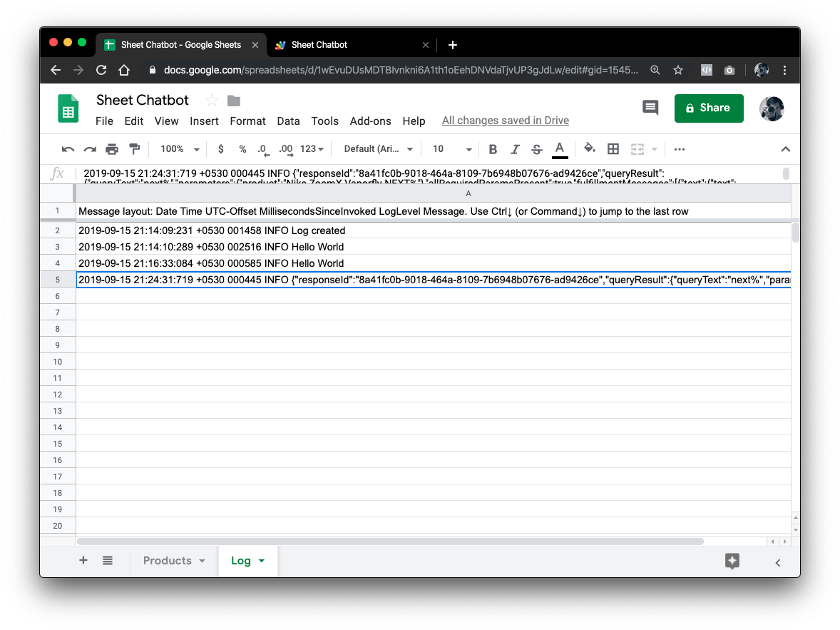Viewport: 840px width, 630px height.
Task: Open the Tools menu
Action: (324, 121)
